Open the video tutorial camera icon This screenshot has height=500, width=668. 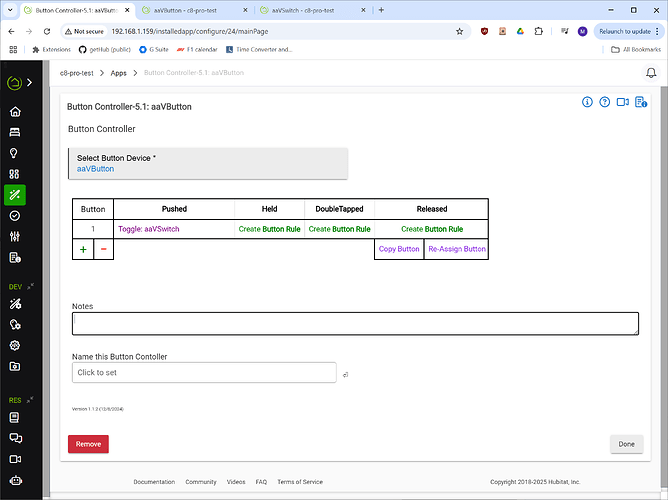(623, 102)
